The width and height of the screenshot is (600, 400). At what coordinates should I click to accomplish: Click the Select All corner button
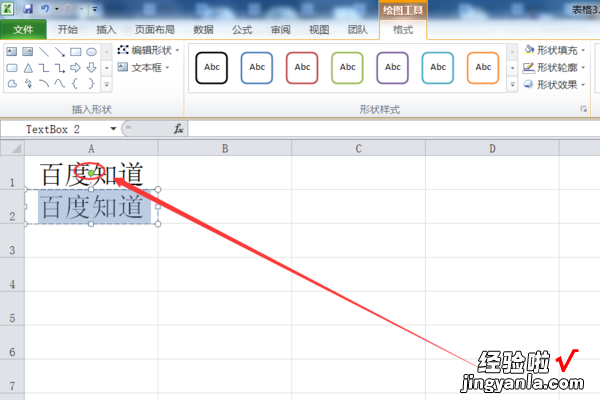tap(12, 148)
